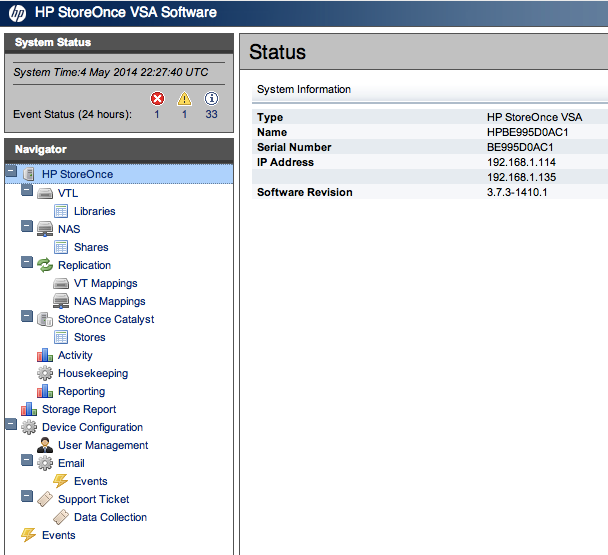This screenshot has height=555, width=608.
Task: Click the lightning icon beside Email Events
Action: (60, 481)
